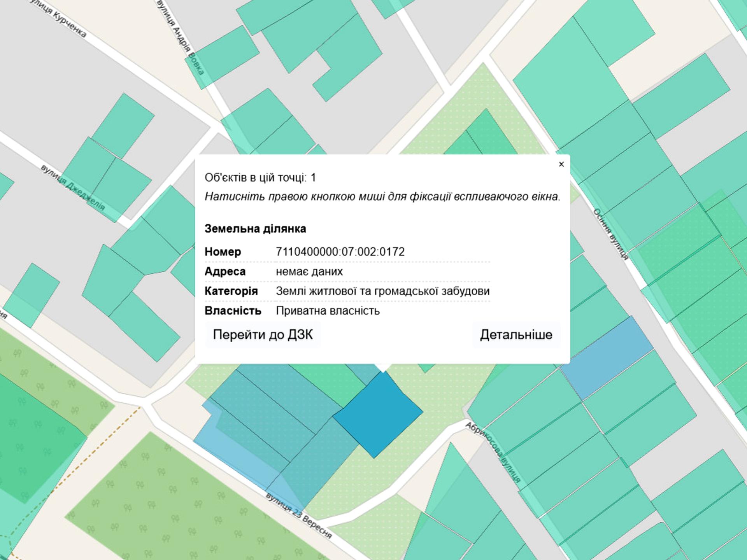Click the 'Номер' field label
747x560 pixels.
click(x=223, y=252)
